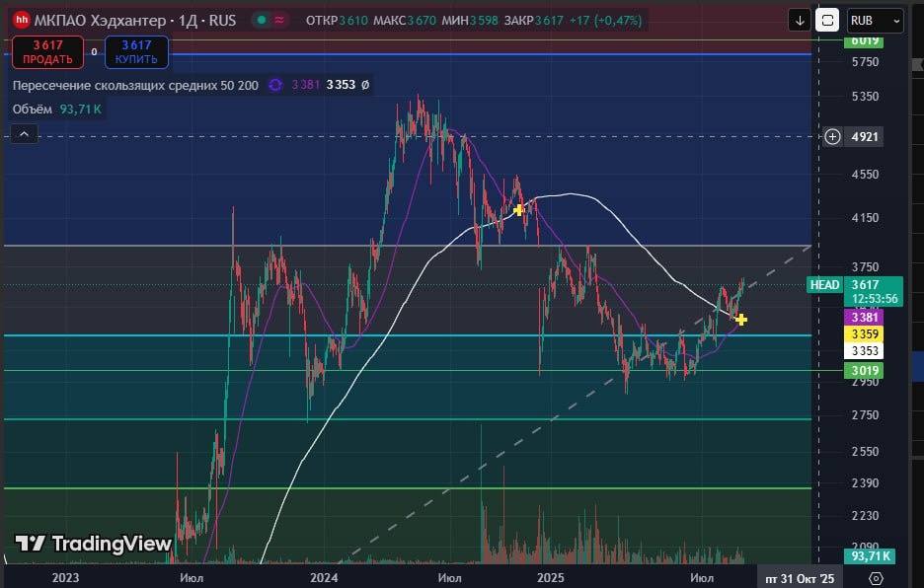
Task: Click the yellow cross marker near 4150 level
Action: [518, 210]
